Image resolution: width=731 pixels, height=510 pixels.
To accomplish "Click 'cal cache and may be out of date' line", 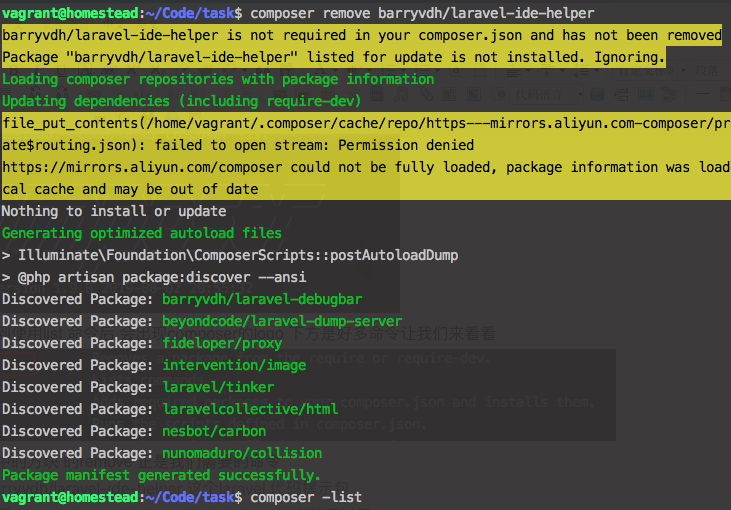I will point(130,189).
